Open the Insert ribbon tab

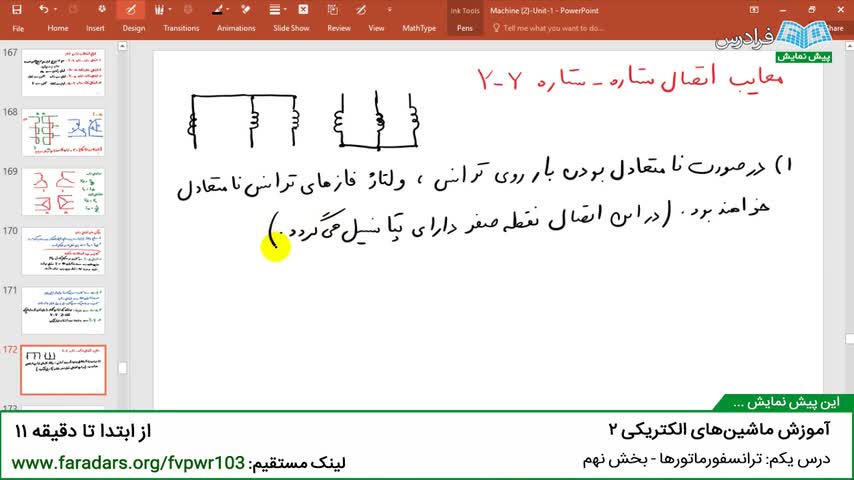point(95,28)
